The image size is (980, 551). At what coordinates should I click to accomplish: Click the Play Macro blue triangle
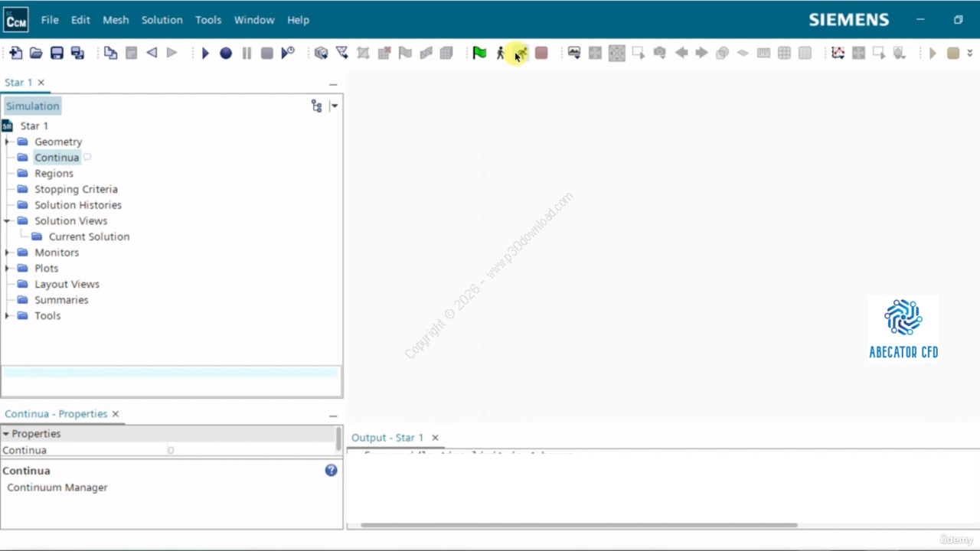pyautogui.click(x=205, y=53)
